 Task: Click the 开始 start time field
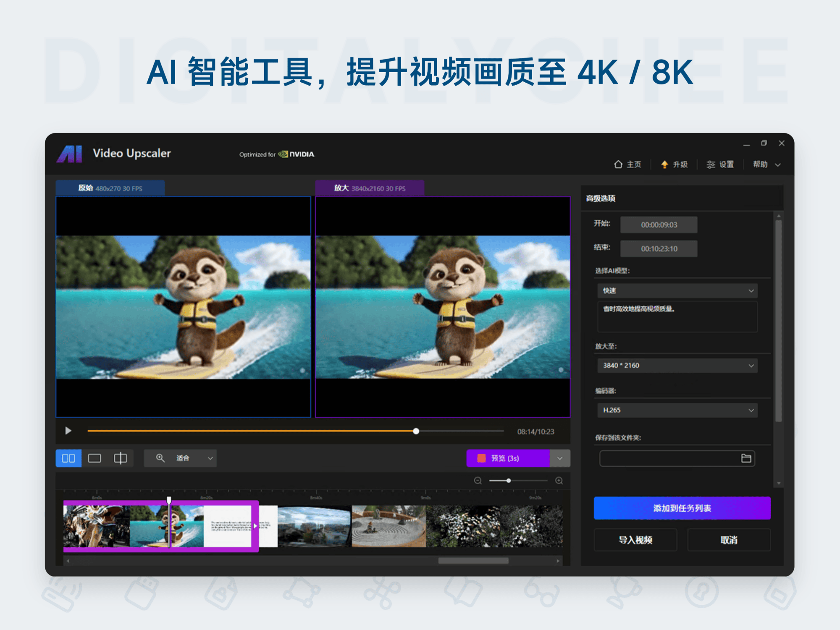[x=659, y=225]
